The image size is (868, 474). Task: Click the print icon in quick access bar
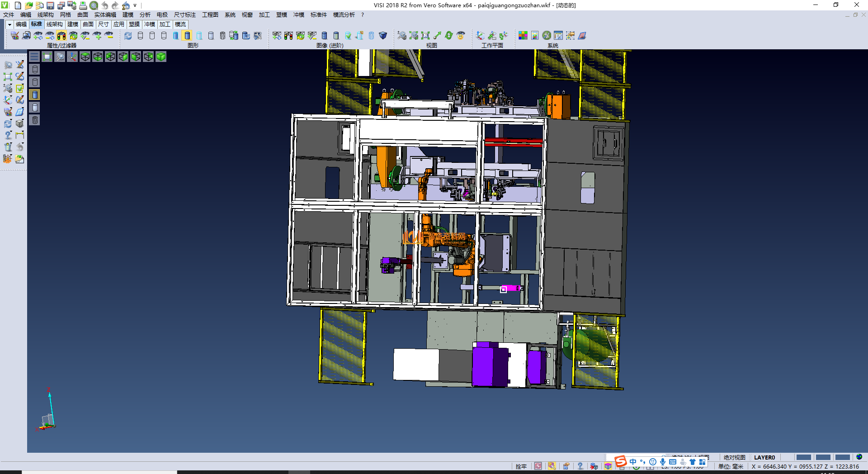(x=83, y=5)
